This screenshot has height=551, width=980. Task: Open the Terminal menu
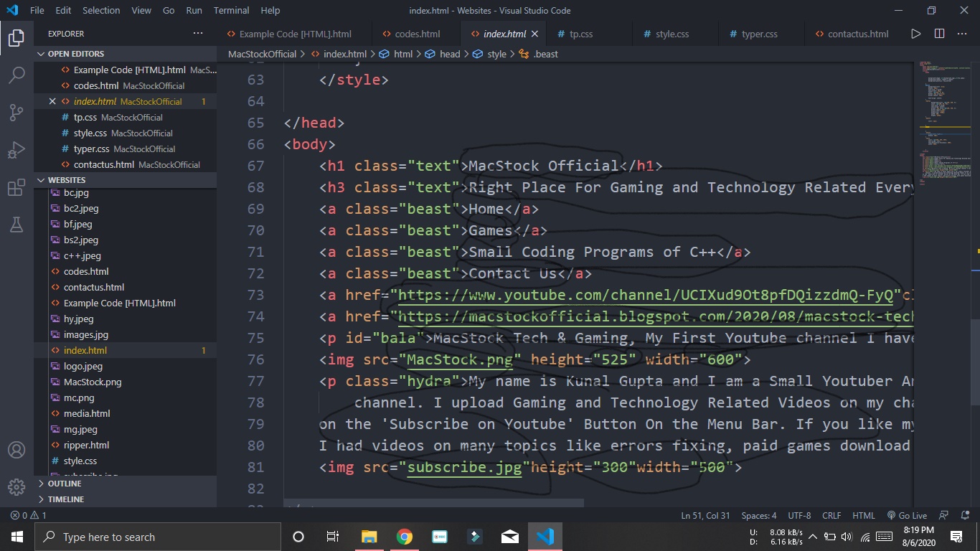point(231,11)
